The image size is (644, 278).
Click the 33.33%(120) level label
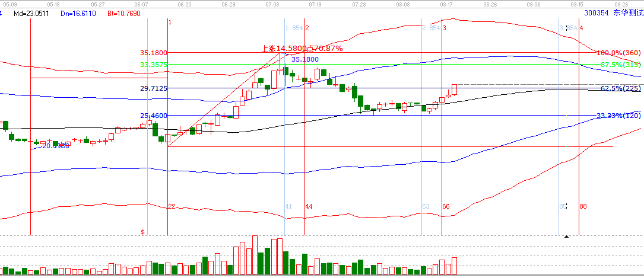click(618, 116)
